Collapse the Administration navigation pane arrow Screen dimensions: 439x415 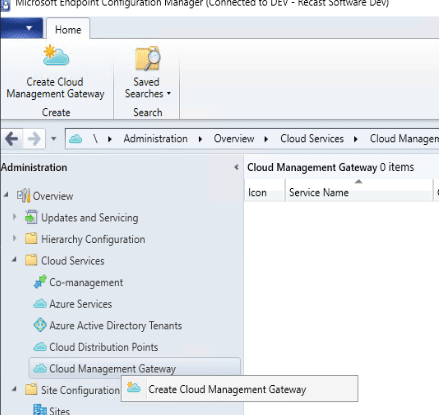tap(236, 167)
